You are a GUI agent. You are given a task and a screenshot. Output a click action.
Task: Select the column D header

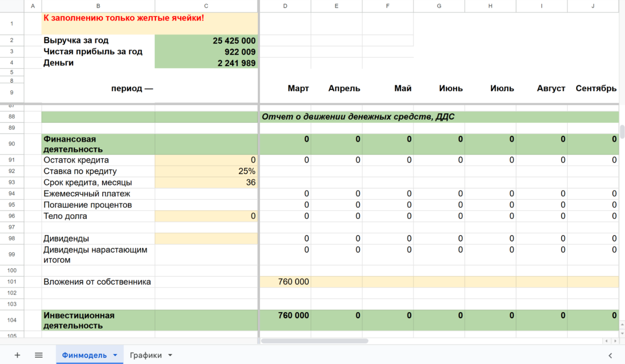point(285,6)
